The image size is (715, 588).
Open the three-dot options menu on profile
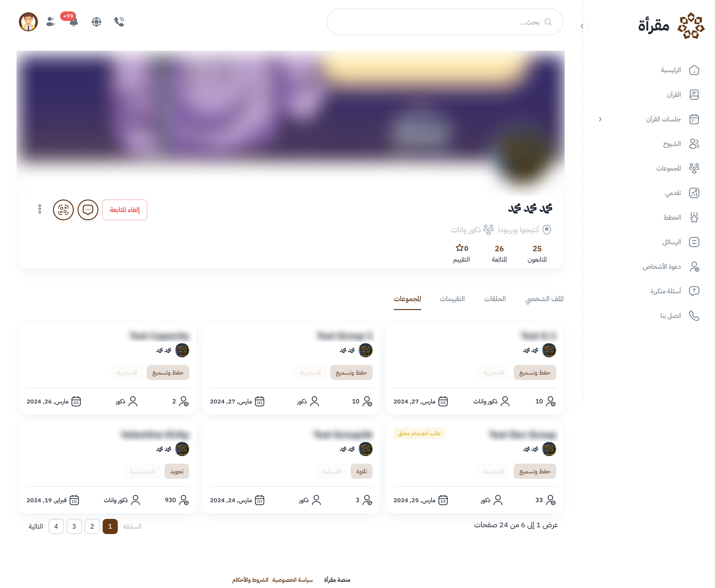pyautogui.click(x=40, y=209)
